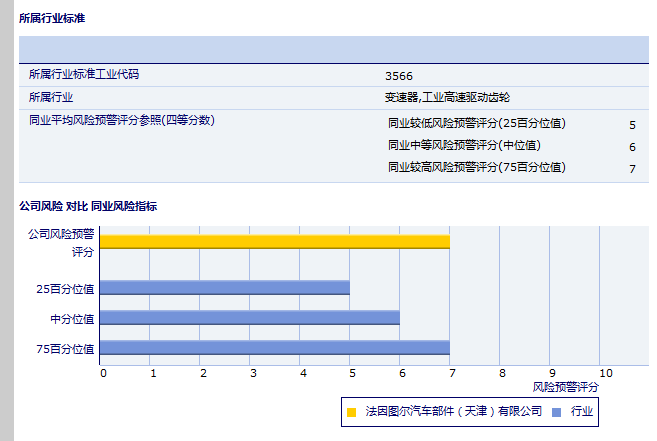Click the 行业 legend label

point(582,412)
